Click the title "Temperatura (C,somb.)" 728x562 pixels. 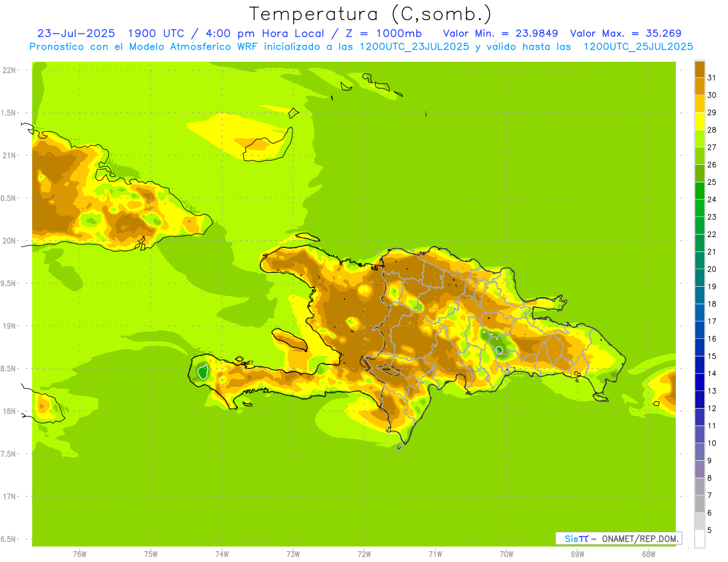[371, 14]
